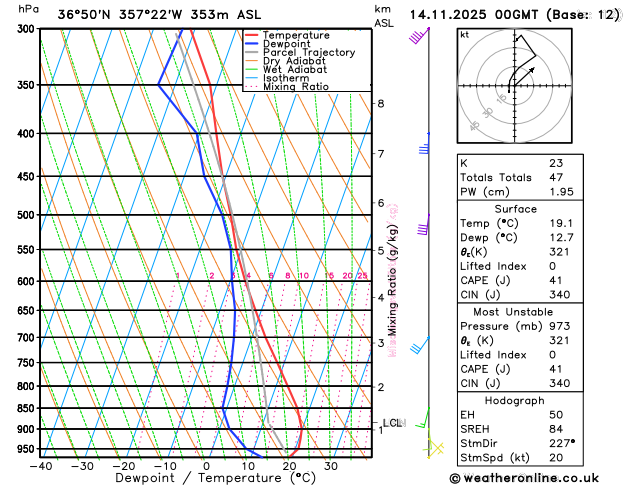The height and width of the screenshot is (486, 629).
Task: Click the −10 temperature axis label
Action: (165, 466)
